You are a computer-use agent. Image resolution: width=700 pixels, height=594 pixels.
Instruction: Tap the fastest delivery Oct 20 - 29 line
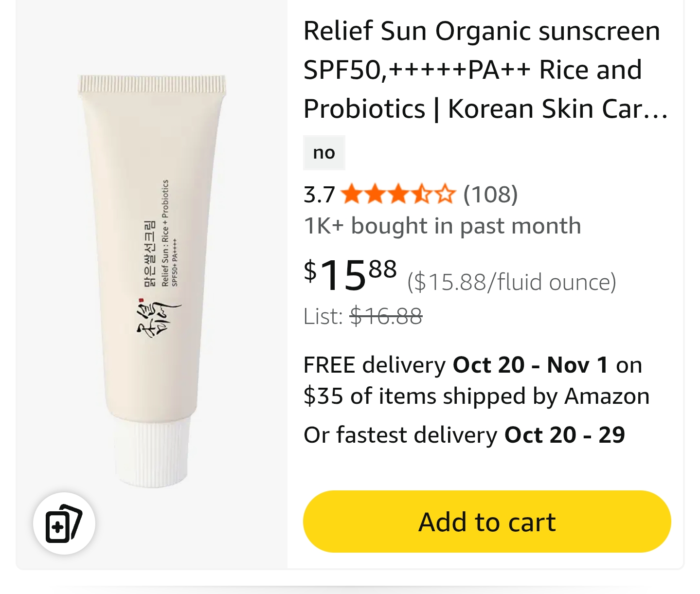tap(464, 434)
